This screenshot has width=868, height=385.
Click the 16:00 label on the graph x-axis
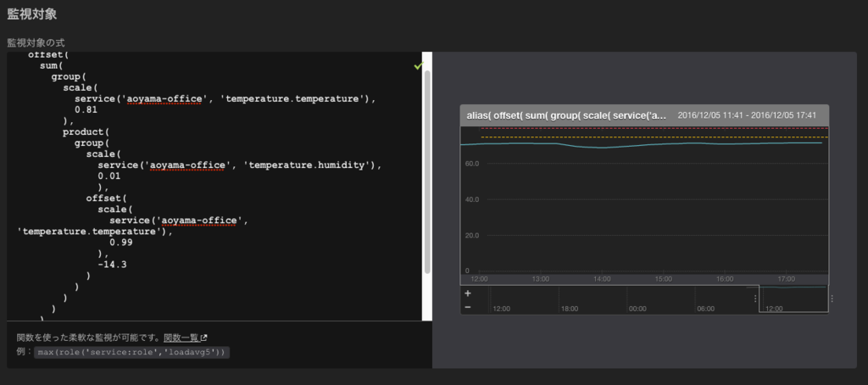[725, 279]
